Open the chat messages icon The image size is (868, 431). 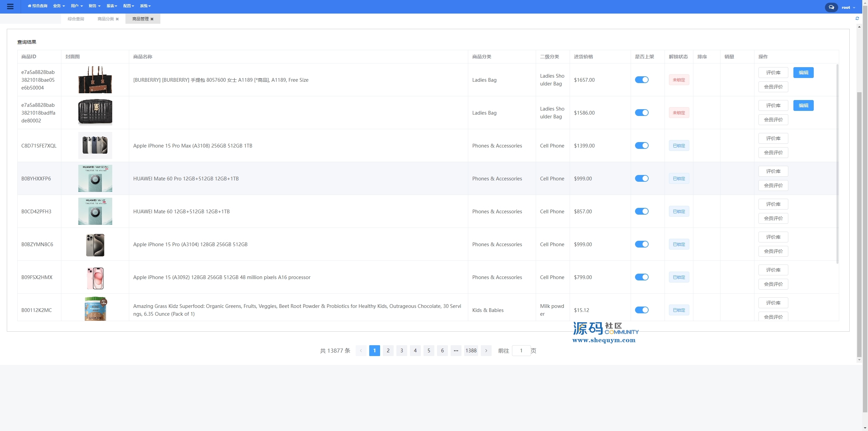pyautogui.click(x=831, y=7)
